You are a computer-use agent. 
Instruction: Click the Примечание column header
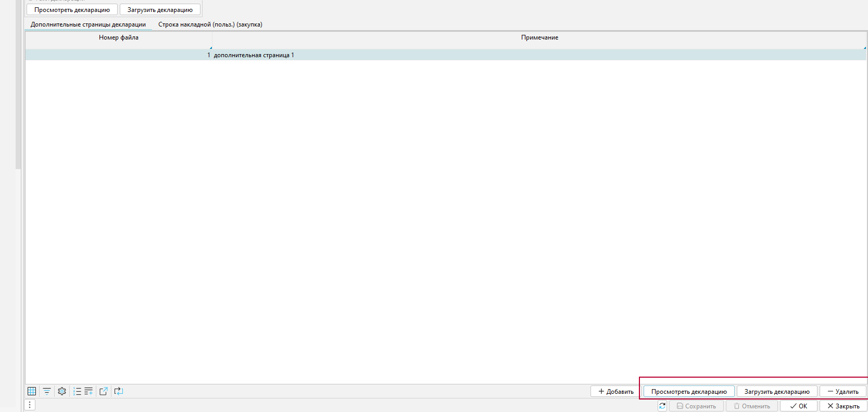539,37
